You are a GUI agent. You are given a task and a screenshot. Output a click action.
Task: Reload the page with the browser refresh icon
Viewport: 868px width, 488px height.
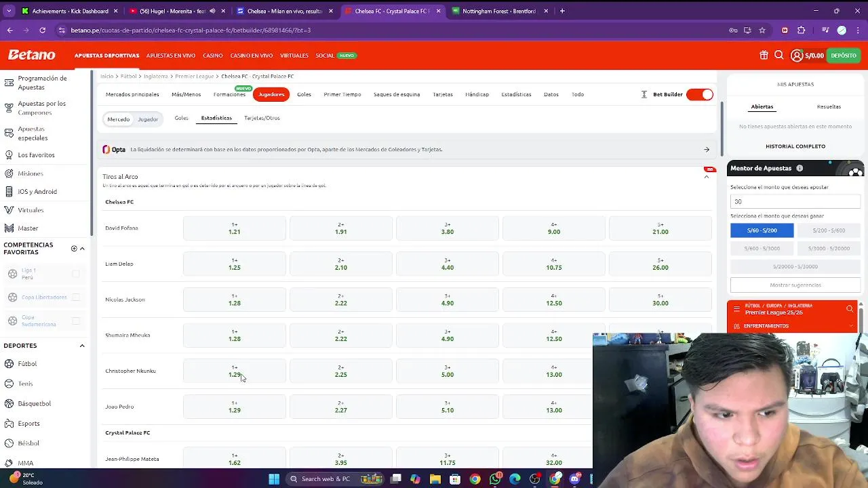42,30
